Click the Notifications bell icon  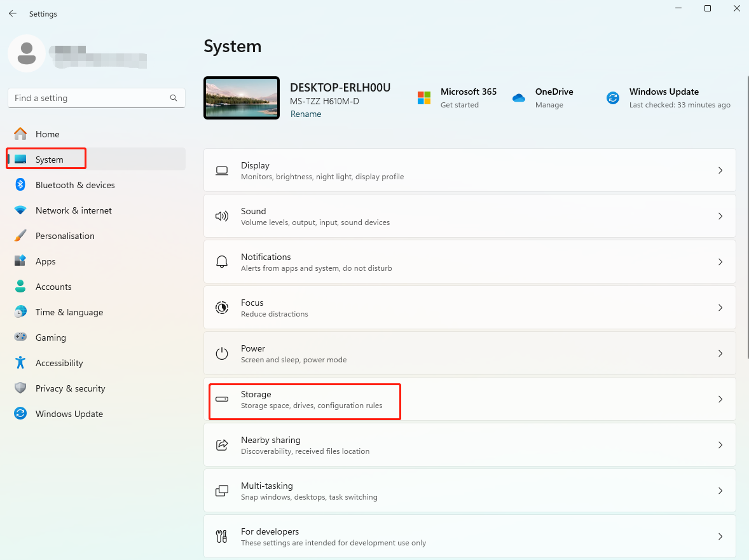tap(222, 262)
